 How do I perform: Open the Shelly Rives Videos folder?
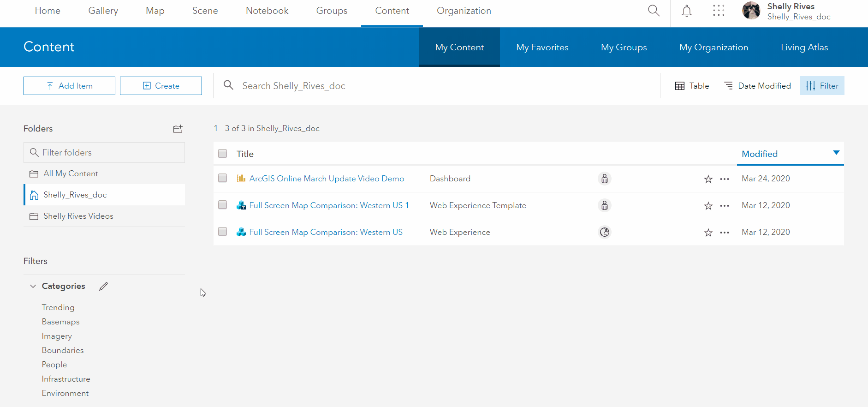click(104, 216)
